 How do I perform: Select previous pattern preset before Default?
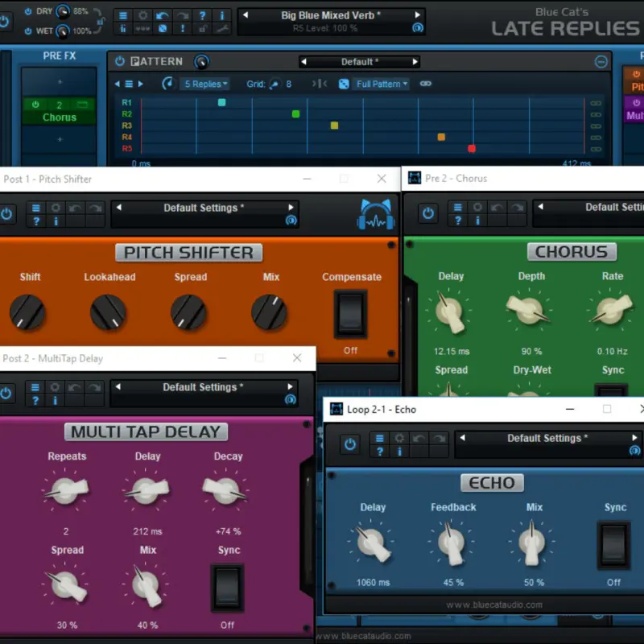click(x=303, y=62)
